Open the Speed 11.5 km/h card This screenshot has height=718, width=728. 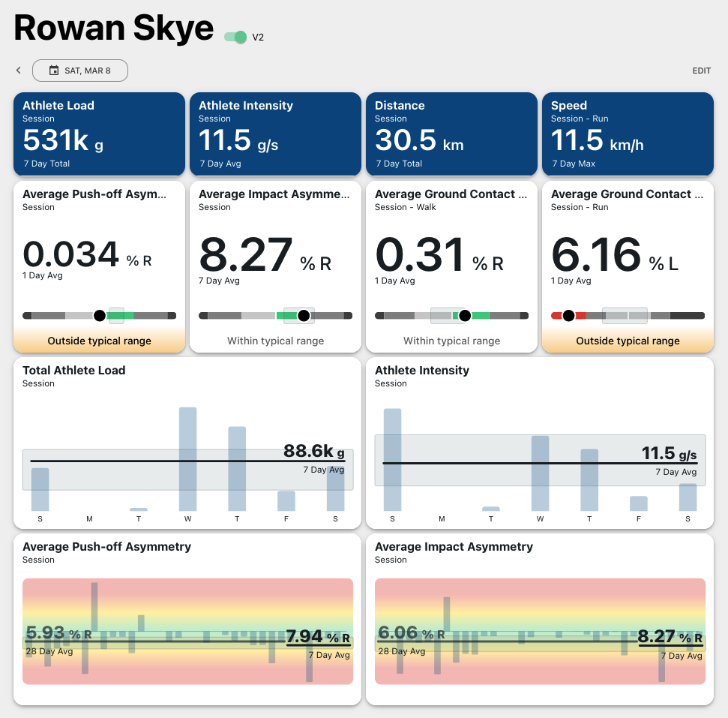click(628, 134)
